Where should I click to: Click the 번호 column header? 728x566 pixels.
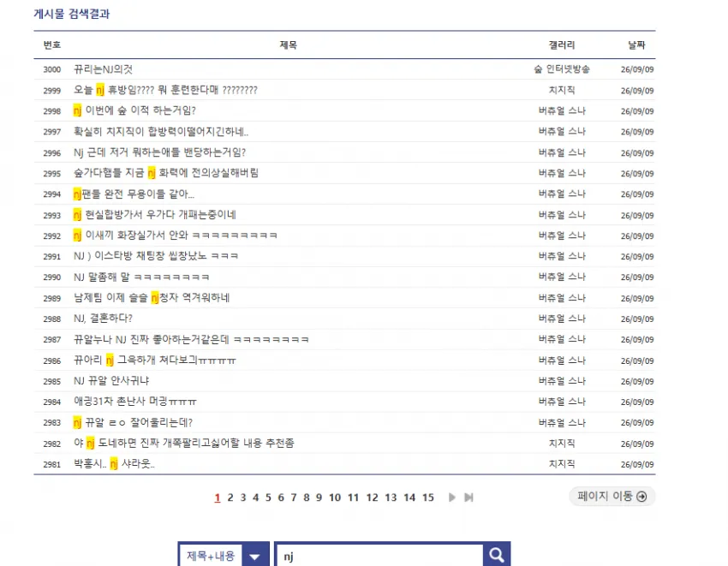tap(52, 45)
